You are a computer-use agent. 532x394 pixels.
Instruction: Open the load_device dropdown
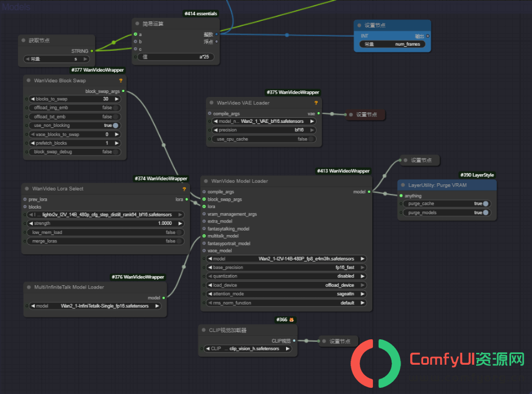coord(285,285)
